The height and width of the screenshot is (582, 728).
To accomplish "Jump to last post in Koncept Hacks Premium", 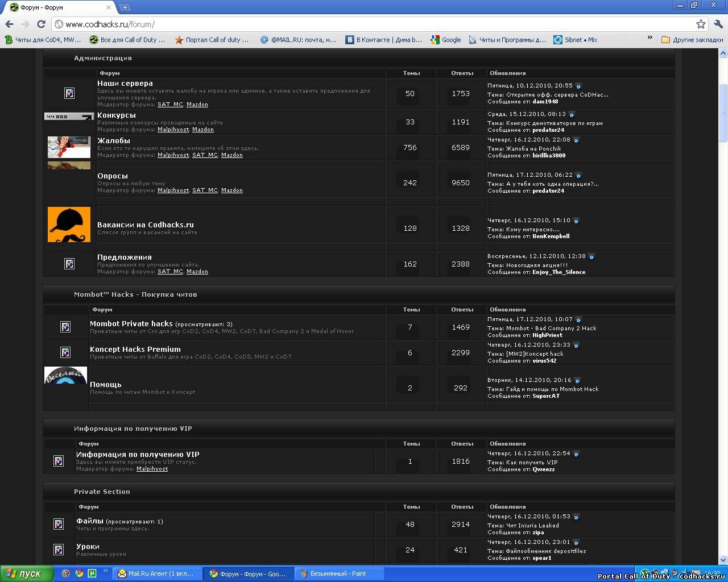I will [x=576, y=345].
